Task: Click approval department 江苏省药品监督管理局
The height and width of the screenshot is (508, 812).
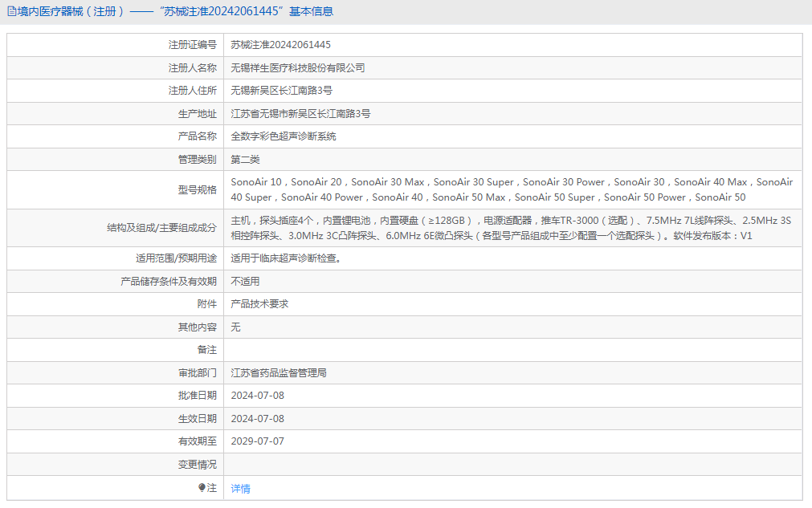Action: click(x=279, y=373)
